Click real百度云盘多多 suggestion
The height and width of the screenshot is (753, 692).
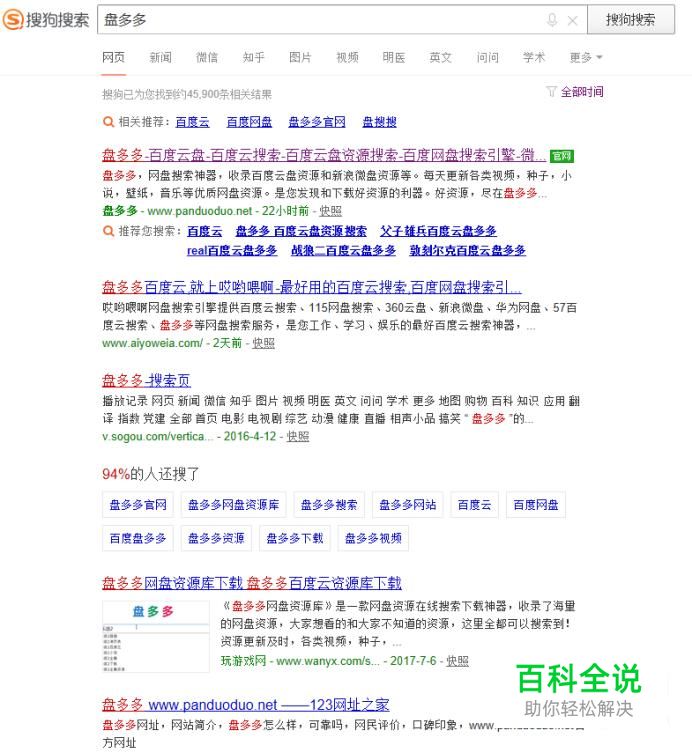pyautogui.click(x=232, y=250)
